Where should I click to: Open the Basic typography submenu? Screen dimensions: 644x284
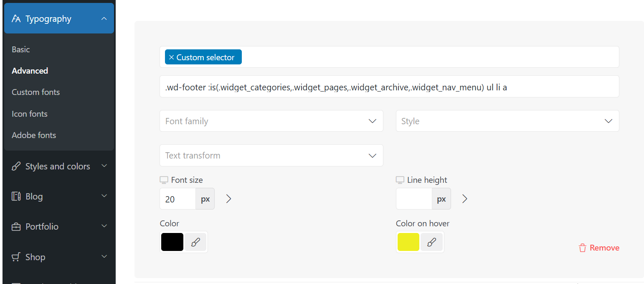[21, 49]
